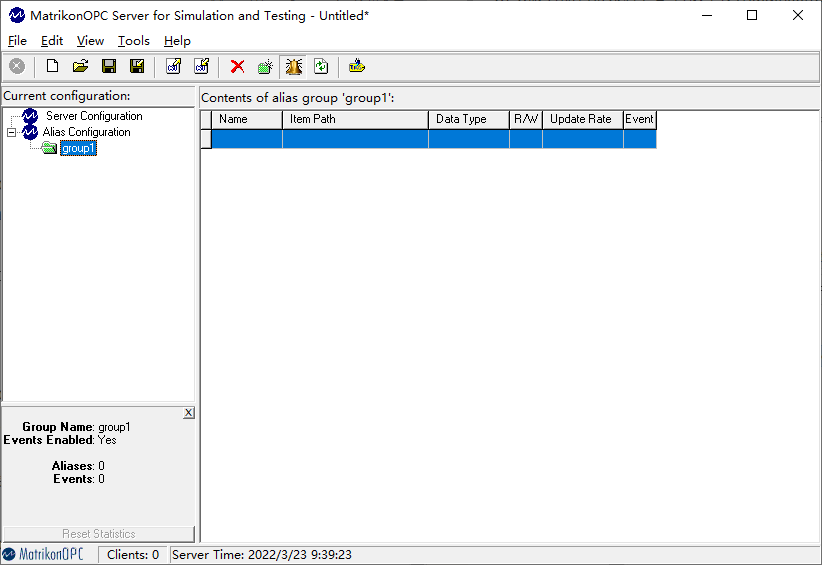822x565 pixels.
Task: Click the 'Current configuration:' panel heading
Action: 67,96
